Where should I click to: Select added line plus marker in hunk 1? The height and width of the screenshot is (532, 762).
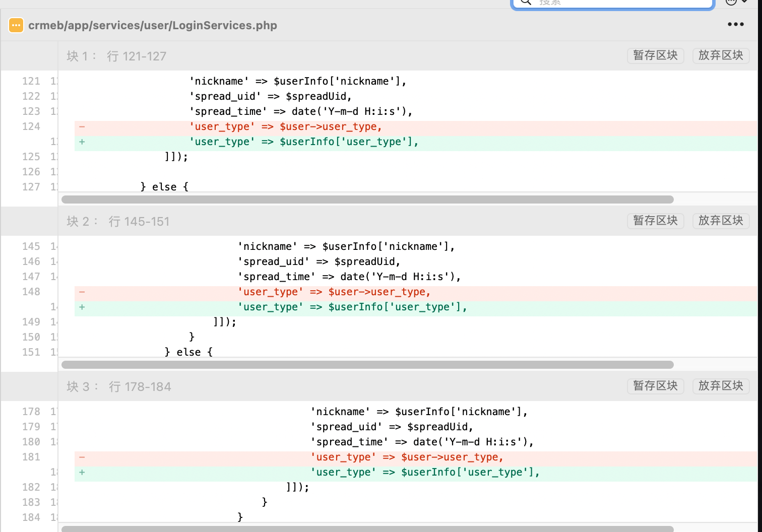point(82,142)
